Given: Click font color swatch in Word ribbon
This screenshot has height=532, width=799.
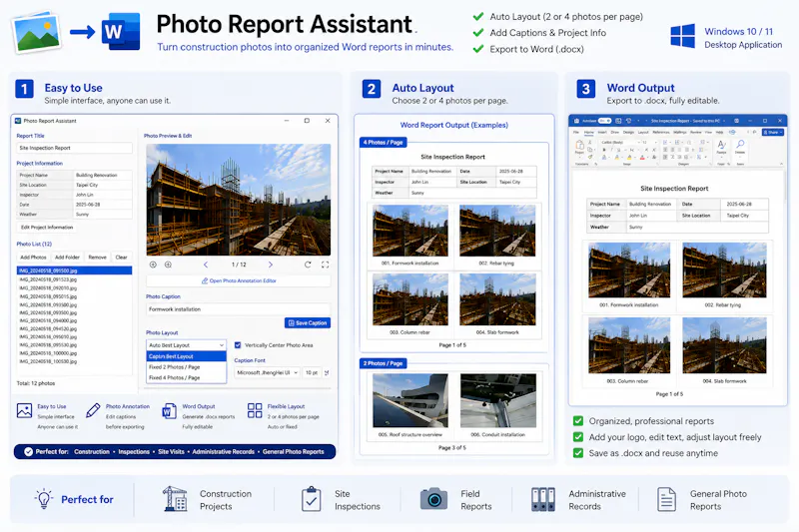Looking at the screenshot, I should click(x=642, y=158).
